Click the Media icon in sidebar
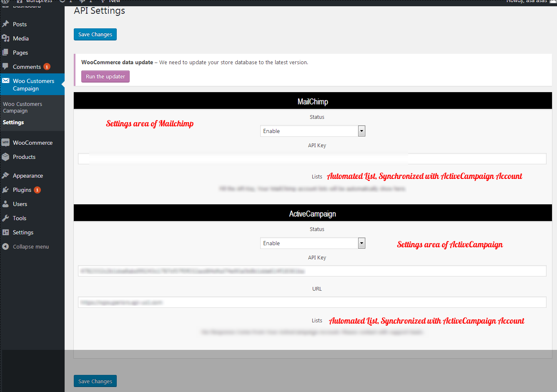The width and height of the screenshot is (557, 392). tap(5, 38)
